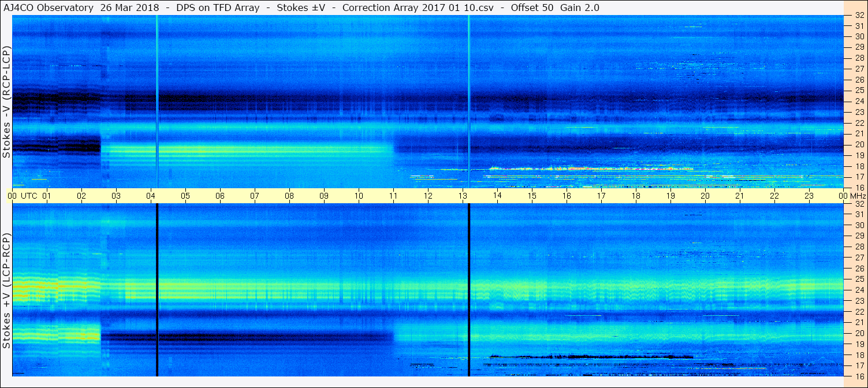Click the 00 UTC time label
The width and height of the screenshot is (868, 388).
pyautogui.click(x=23, y=196)
